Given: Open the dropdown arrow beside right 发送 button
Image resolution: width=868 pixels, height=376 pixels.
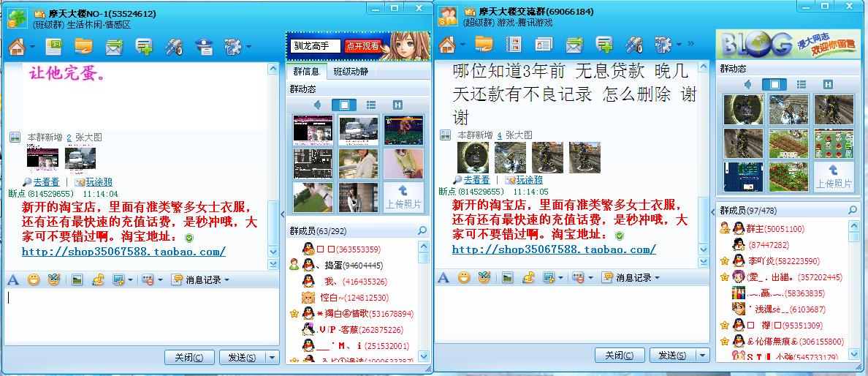Looking at the screenshot, I should 703,355.
